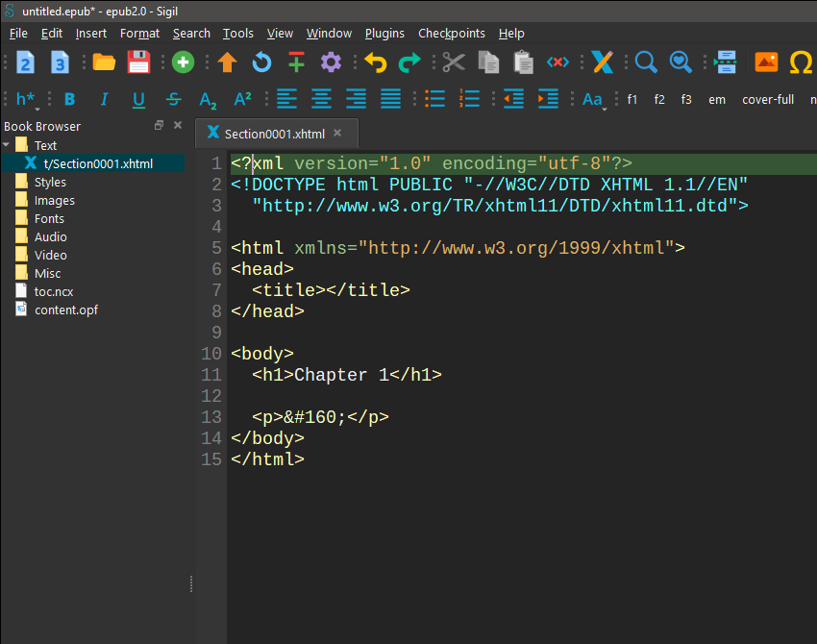Viewport: 817px width, 644px height.
Task: Close the Book Browser panel
Action: tap(178, 126)
